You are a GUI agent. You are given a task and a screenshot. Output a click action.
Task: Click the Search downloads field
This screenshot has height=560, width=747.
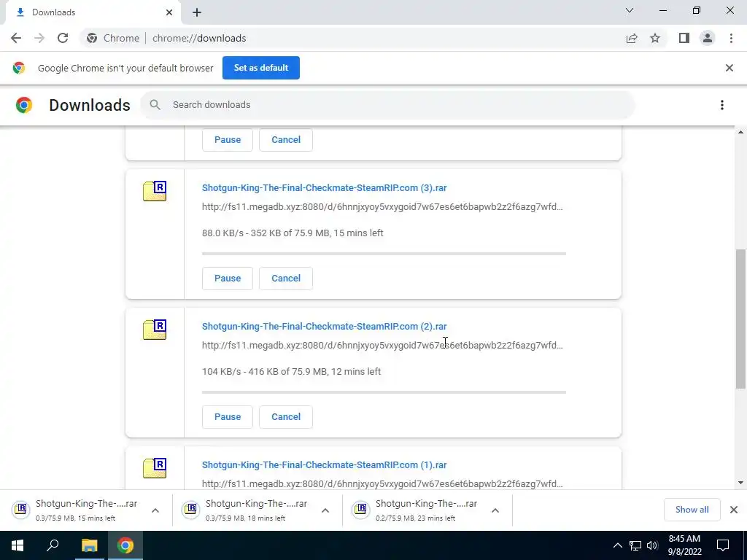388,105
